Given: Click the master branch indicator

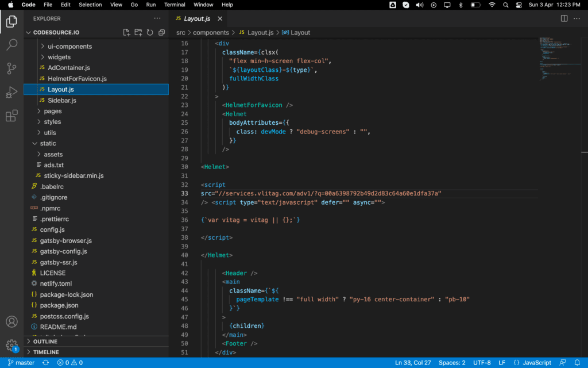Looking at the screenshot, I should (21, 363).
